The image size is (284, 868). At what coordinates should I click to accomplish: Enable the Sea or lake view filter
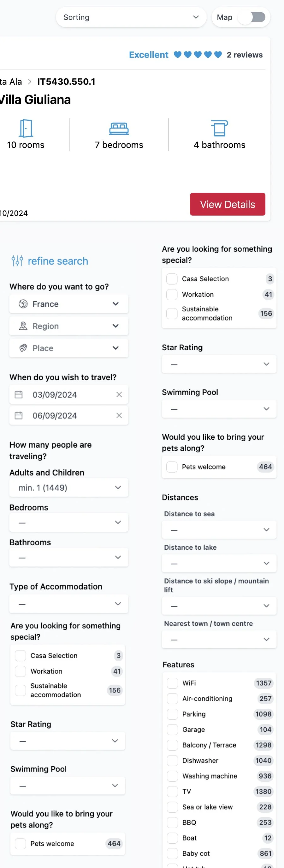tap(173, 807)
